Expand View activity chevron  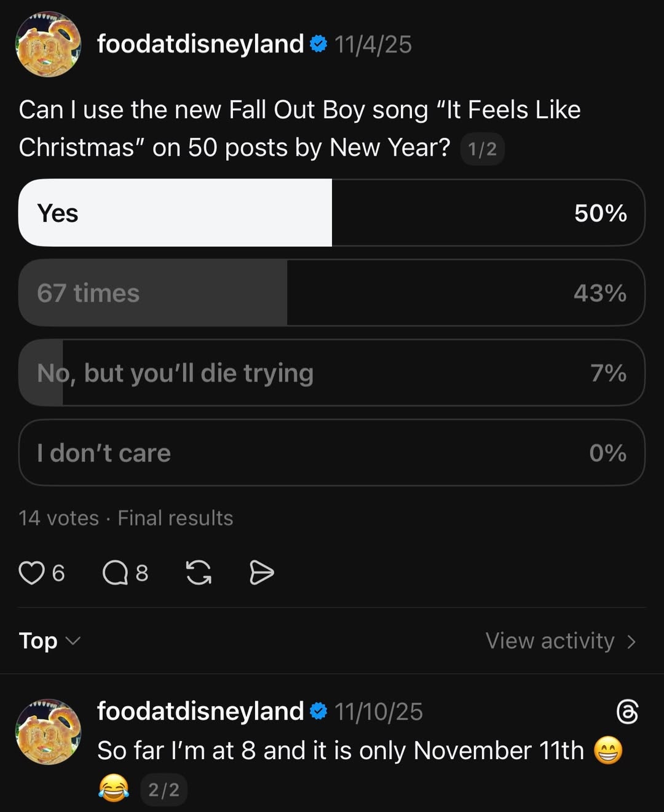click(631, 642)
